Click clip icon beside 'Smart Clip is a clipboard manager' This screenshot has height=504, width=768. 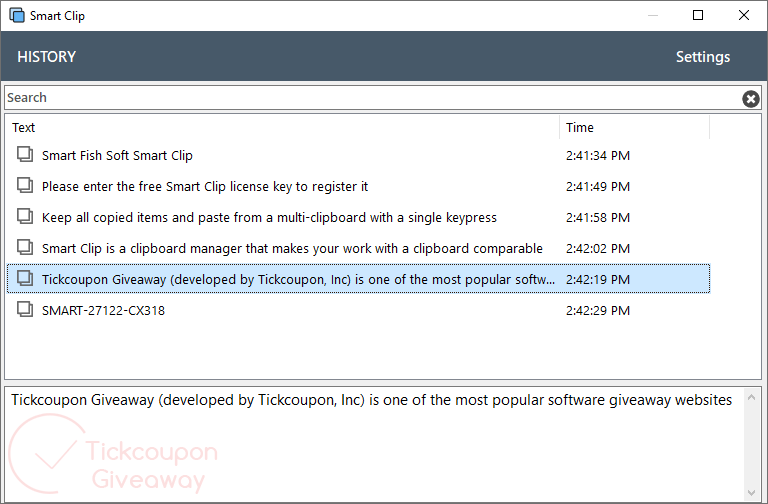(x=25, y=247)
